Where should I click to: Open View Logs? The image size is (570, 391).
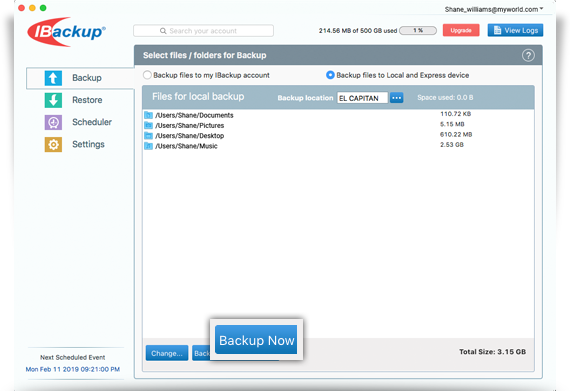pos(515,30)
